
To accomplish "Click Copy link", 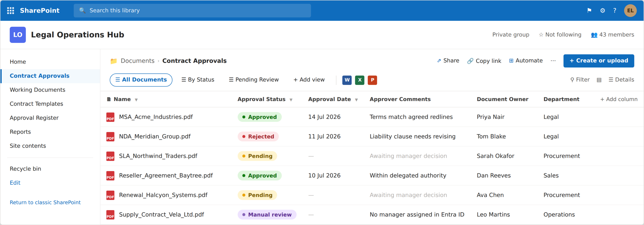I will pos(484,61).
